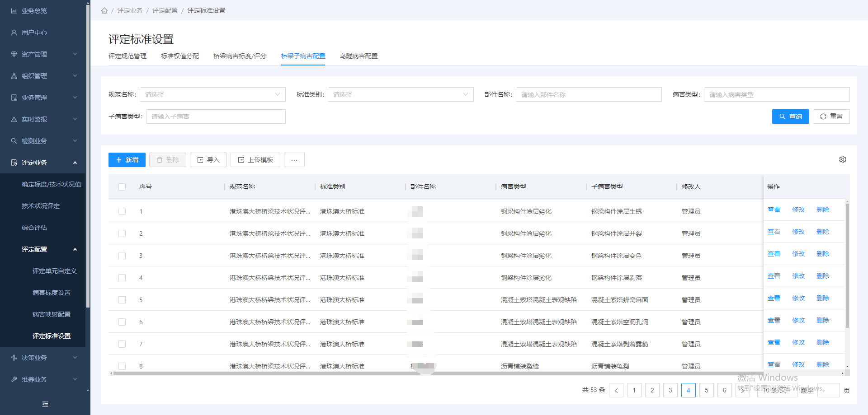Check the row 7 checkbox
868x415 pixels.
click(122, 344)
